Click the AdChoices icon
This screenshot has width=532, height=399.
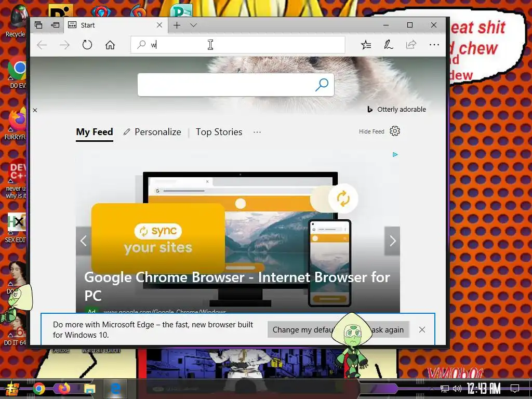point(395,155)
